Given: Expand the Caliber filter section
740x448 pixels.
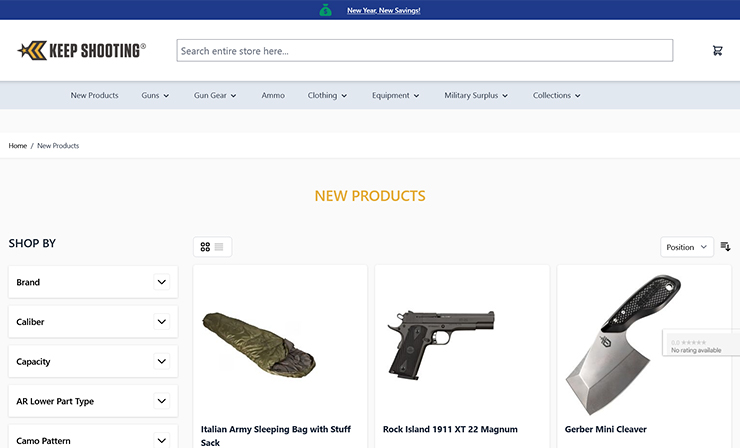Looking at the screenshot, I should point(161,322).
